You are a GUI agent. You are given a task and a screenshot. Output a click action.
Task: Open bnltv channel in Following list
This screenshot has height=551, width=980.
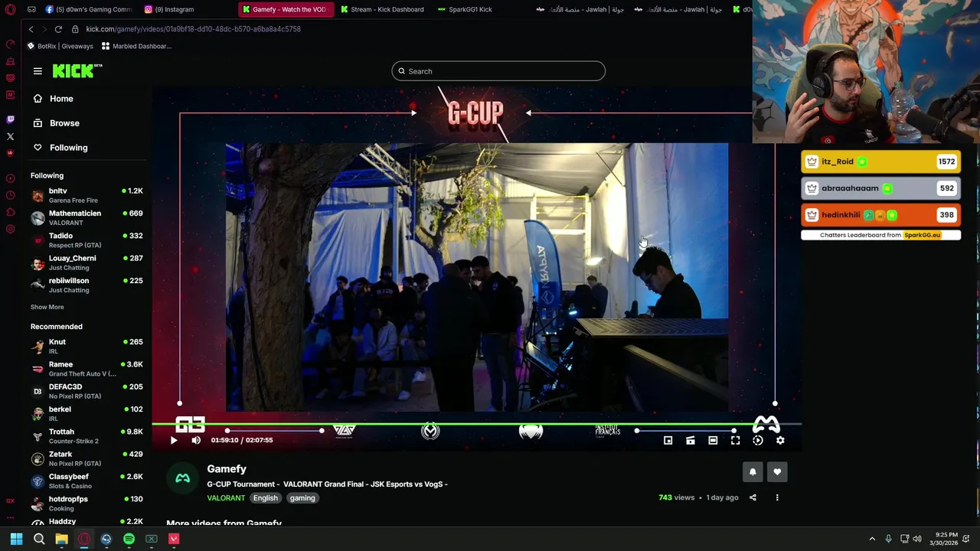[x=87, y=195]
